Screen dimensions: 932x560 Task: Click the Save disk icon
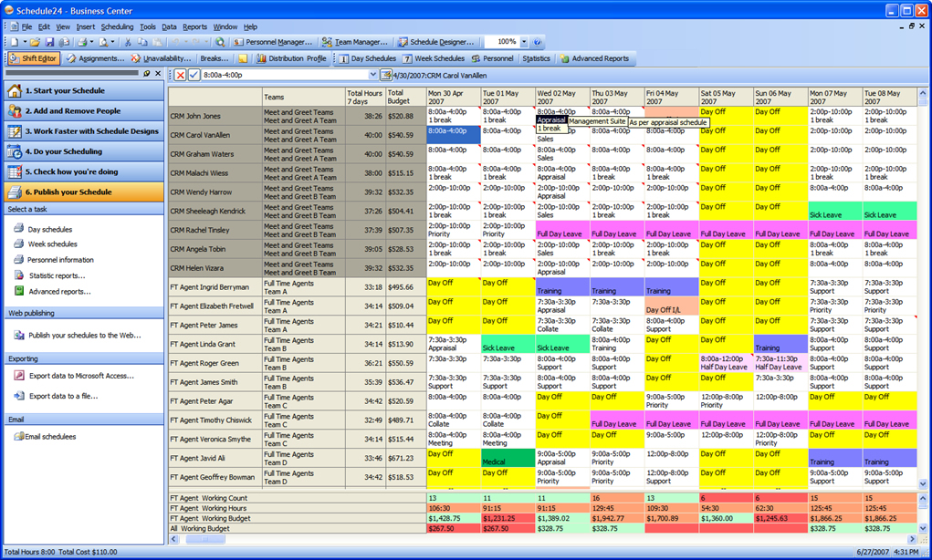point(49,42)
